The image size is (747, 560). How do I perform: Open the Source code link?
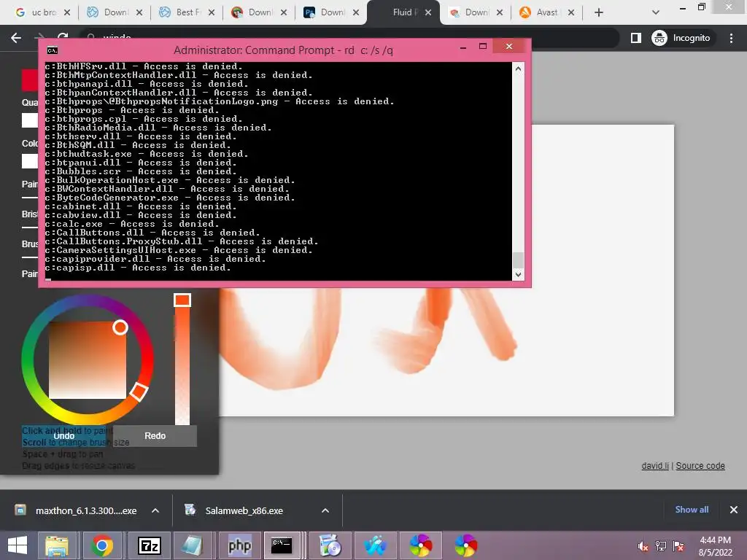(700, 466)
